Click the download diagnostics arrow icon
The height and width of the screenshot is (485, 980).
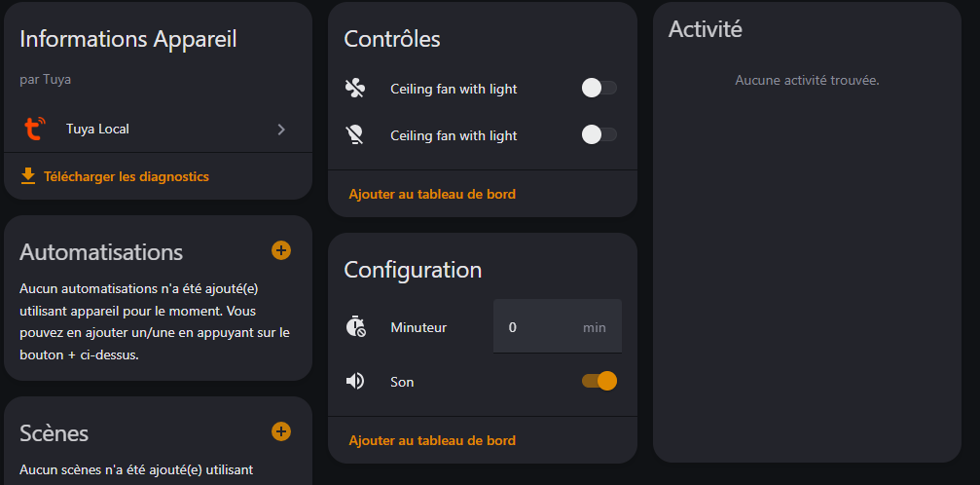[x=28, y=176]
